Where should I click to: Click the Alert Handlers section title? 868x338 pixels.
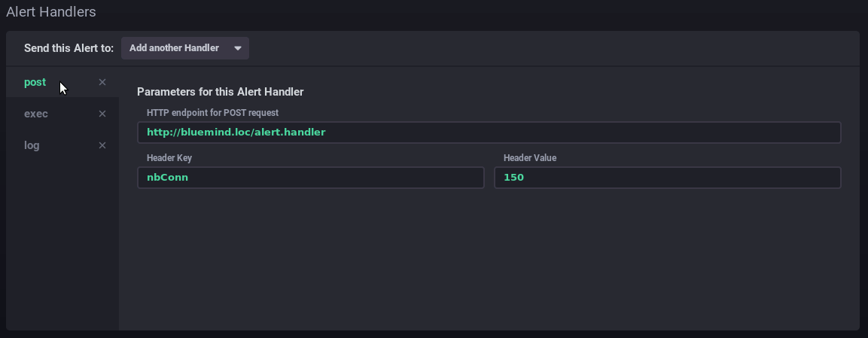click(51, 12)
